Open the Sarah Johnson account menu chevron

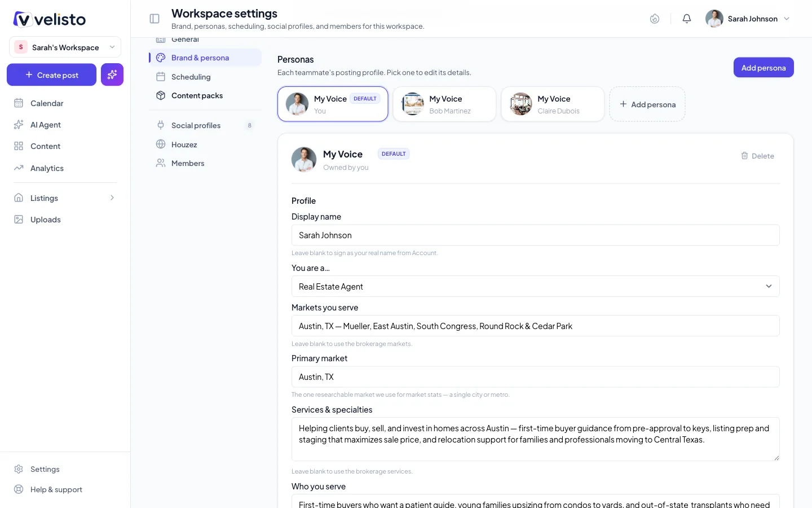click(787, 19)
